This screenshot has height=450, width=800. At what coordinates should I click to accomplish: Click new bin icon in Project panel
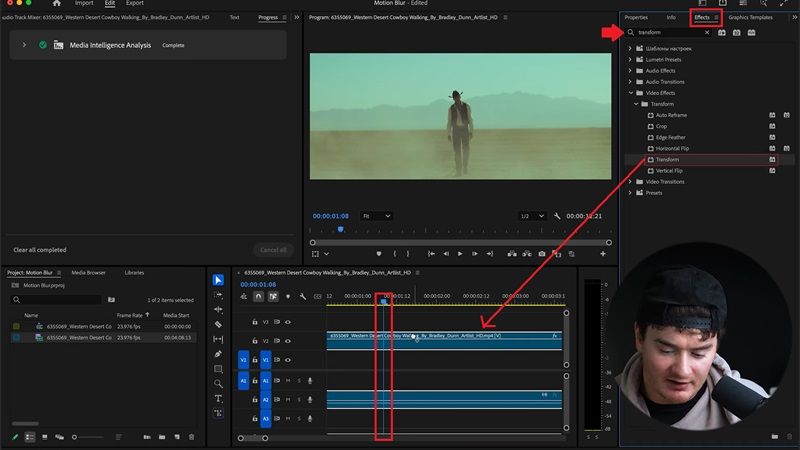[x=162, y=437]
